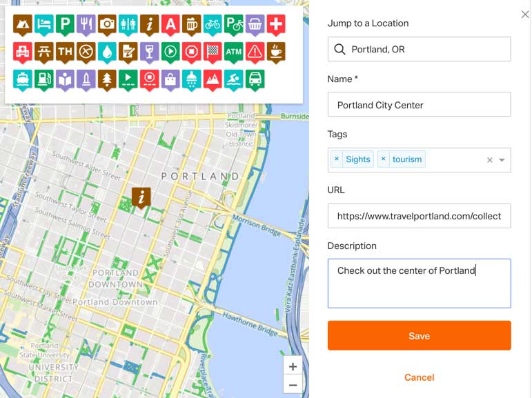Click the URL input field
The height and width of the screenshot is (398, 532).
click(419, 216)
